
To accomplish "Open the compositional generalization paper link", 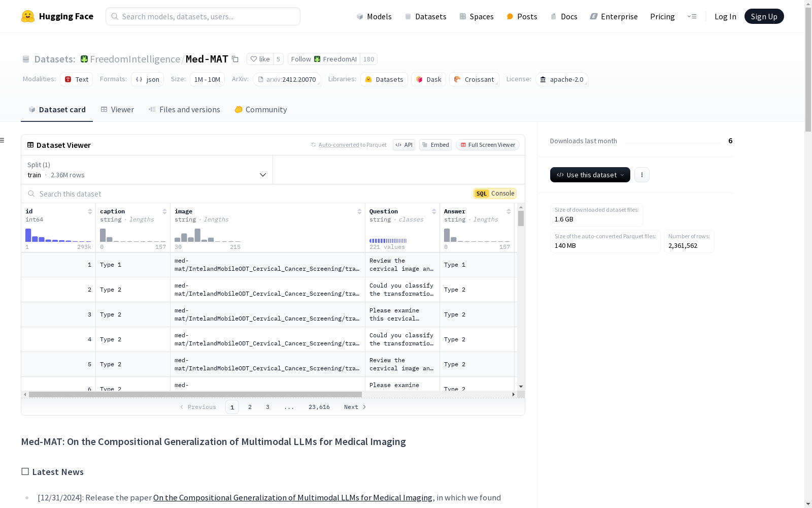I will tap(293, 498).
